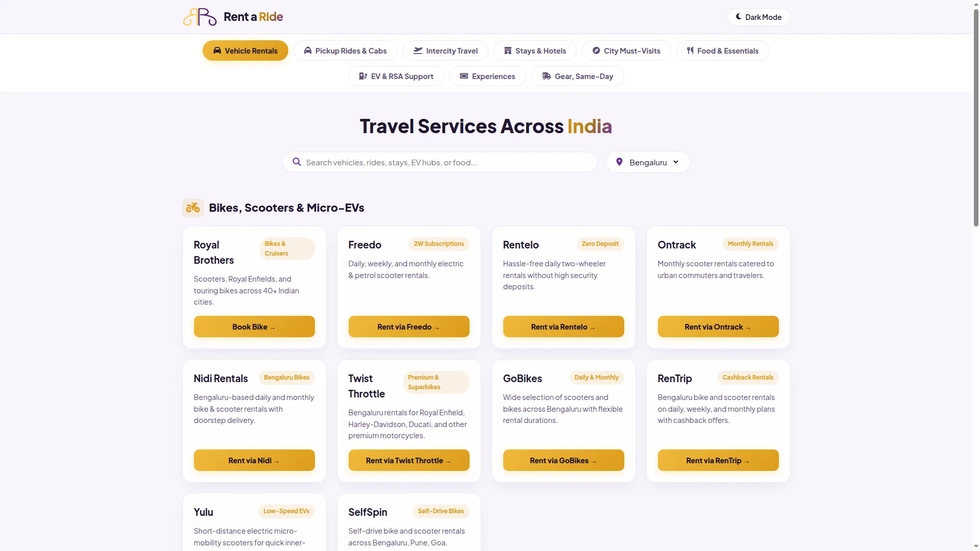Image resolution: width=980 pixels, height=551 pixels.
Task: Click the Rent a Ride brand name
Action: click(253, 17)
